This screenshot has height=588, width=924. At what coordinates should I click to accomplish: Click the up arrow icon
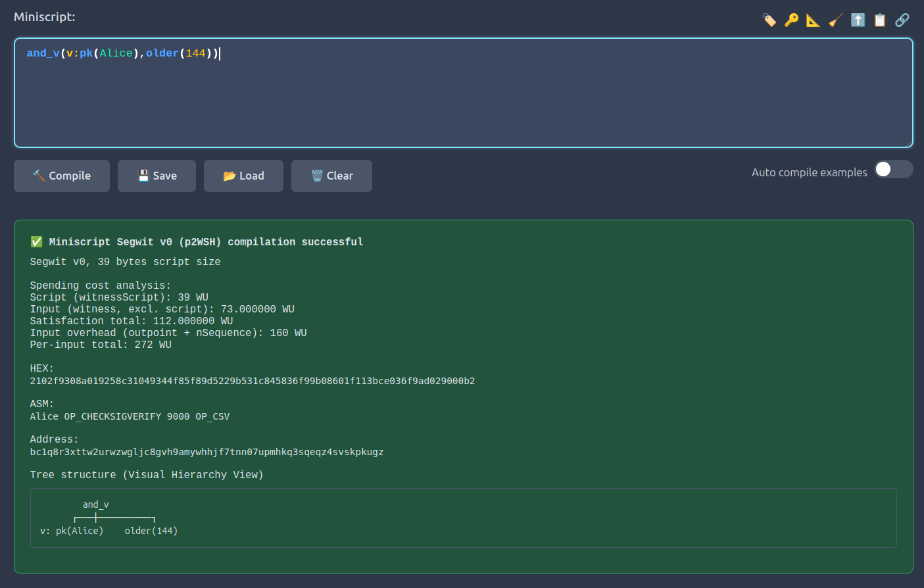tap(858, 20)
